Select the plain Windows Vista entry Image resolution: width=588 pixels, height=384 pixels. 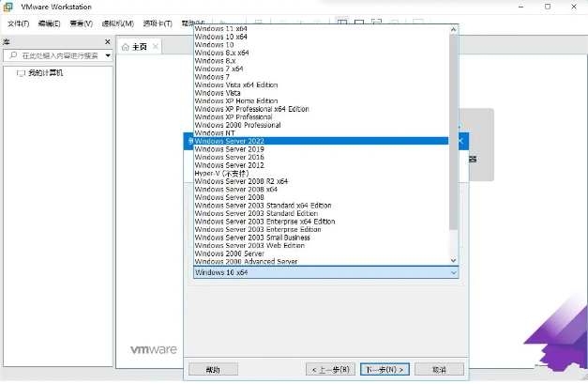321,93
